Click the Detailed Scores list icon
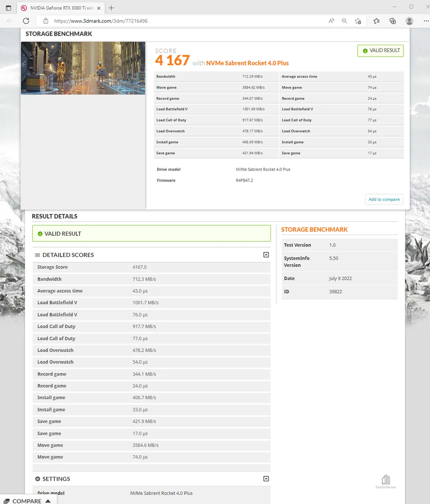Screen dimensions: 430x504 click(x=37, y=255)
